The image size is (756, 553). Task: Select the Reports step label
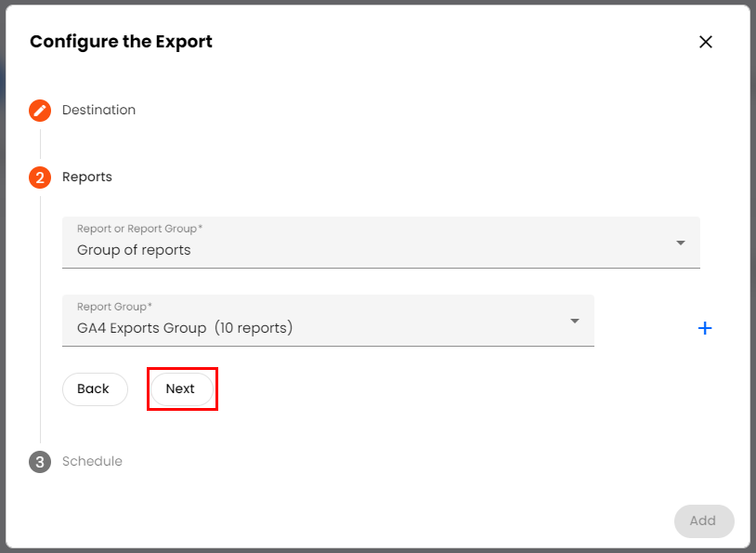point(87,178)
